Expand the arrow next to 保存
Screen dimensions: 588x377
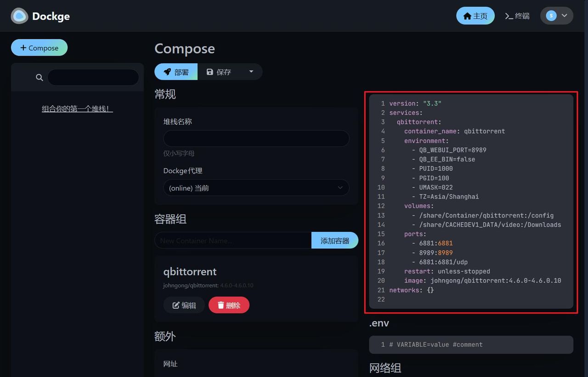click(251, 72)
